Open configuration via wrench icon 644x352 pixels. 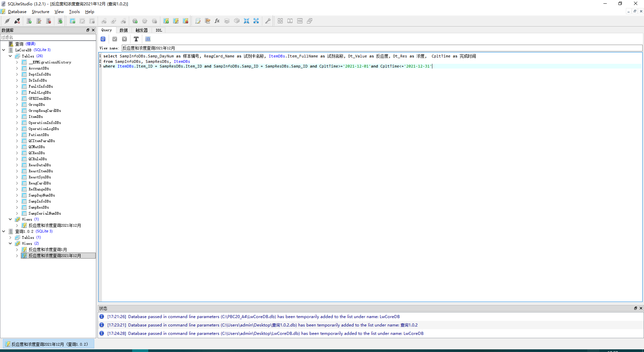tap(268, 21)
